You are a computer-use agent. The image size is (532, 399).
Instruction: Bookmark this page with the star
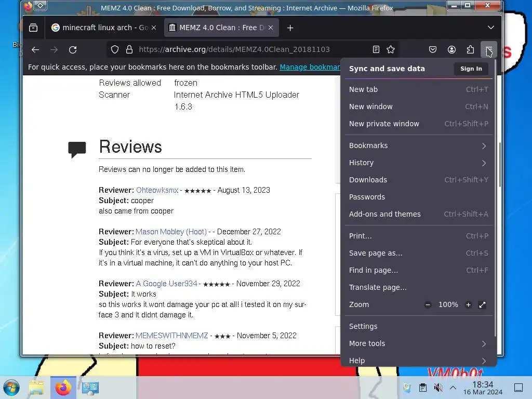click(391, 49)
